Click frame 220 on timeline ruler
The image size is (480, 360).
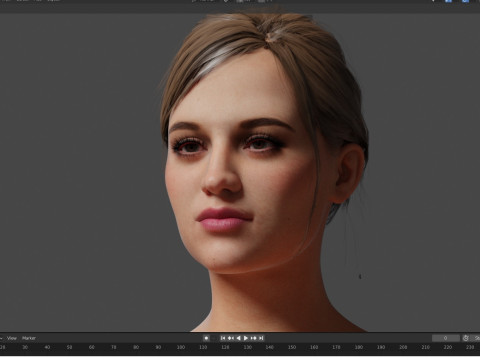click(x=448, y=347)
